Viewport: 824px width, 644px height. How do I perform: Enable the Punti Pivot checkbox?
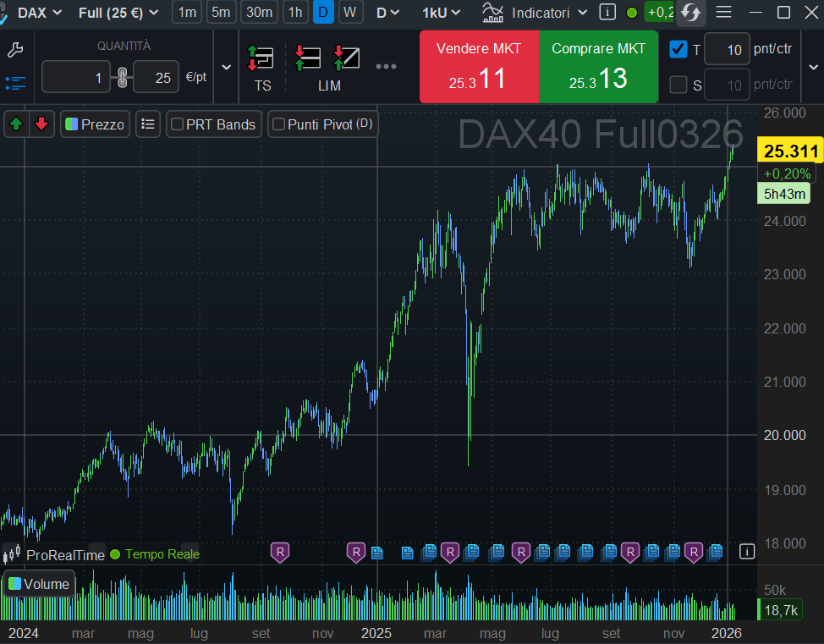[x=278, y=124]
